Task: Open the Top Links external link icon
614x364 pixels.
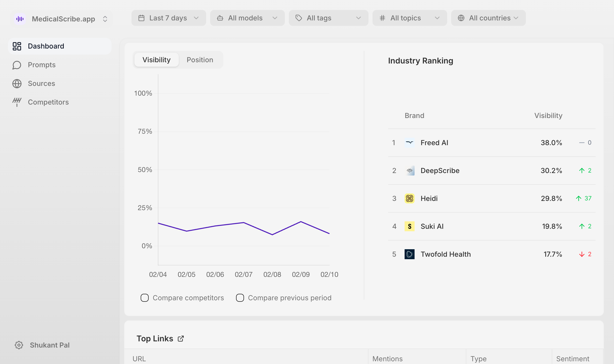Action: [x=181, y=339]
